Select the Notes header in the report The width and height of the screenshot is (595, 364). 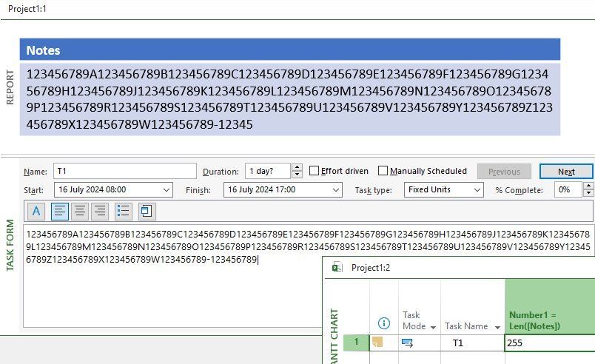[290, 50]
